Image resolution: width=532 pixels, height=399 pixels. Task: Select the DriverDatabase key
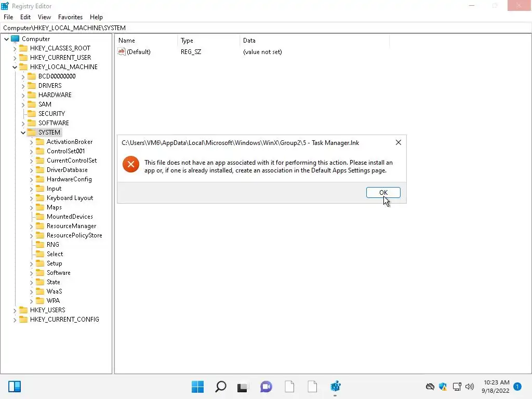(x=67, y=170)
